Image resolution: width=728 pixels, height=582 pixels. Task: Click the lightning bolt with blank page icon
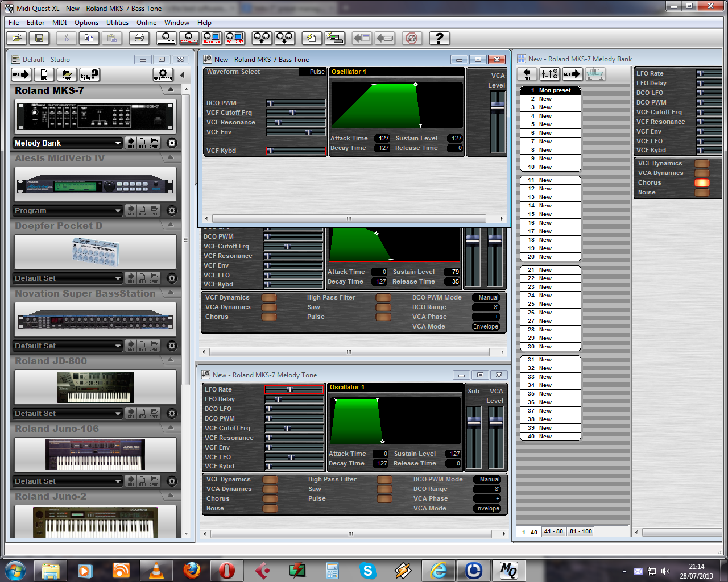[x=312, y=38]
